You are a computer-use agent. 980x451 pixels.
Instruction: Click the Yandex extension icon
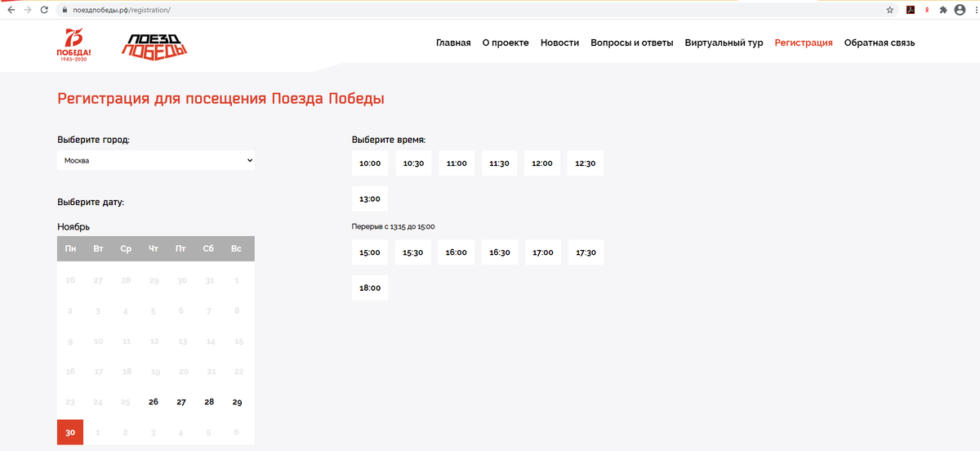pyautogui.click(x=927, y=10)
